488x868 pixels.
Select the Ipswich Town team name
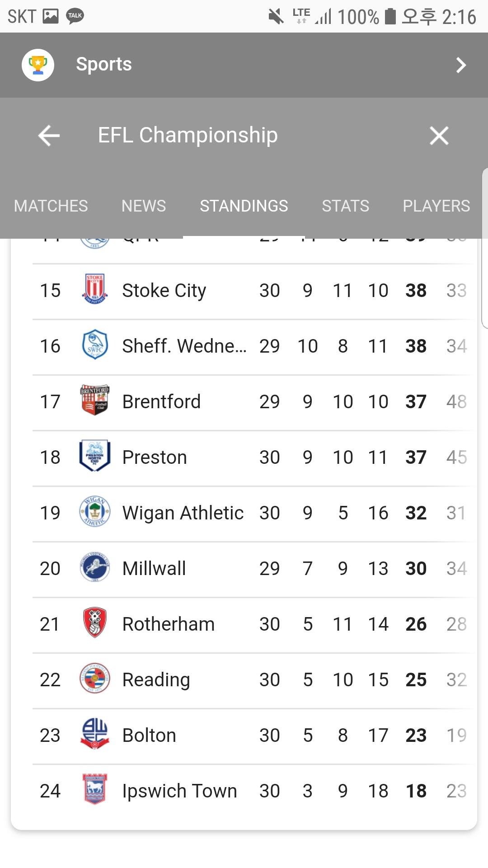[179, 791]
